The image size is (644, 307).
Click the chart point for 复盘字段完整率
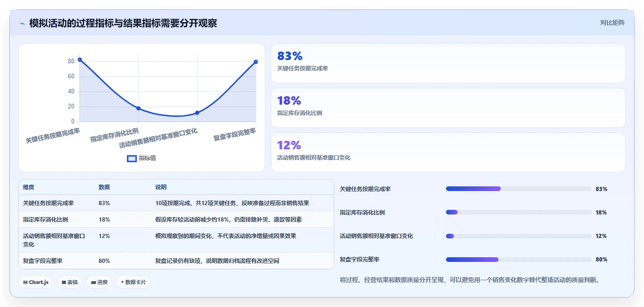[x=256, y=62]
